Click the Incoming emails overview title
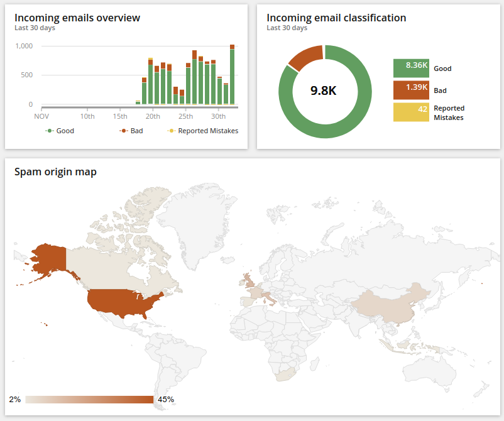 click(x=77, y=18)
